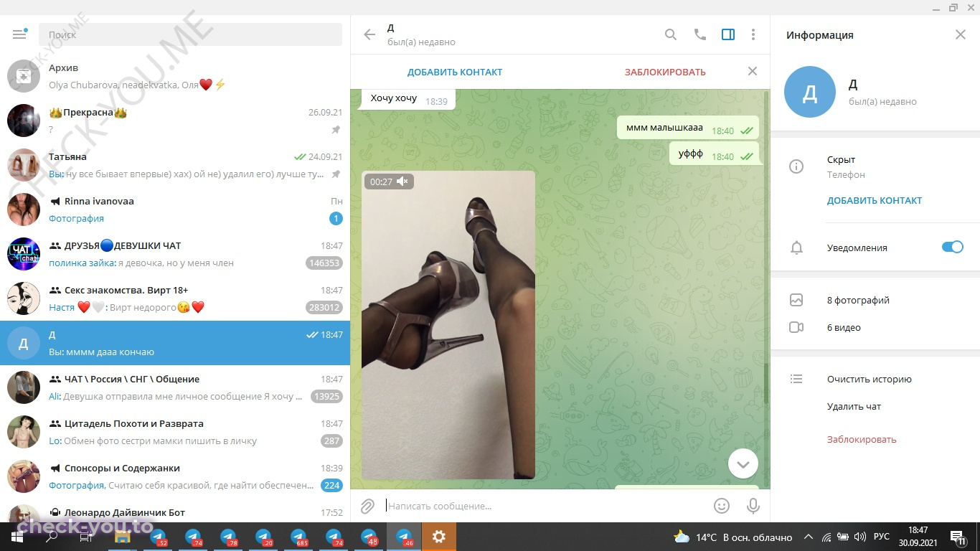
Task: Click the unread badge 283012
Action: [x=324, y=307]
